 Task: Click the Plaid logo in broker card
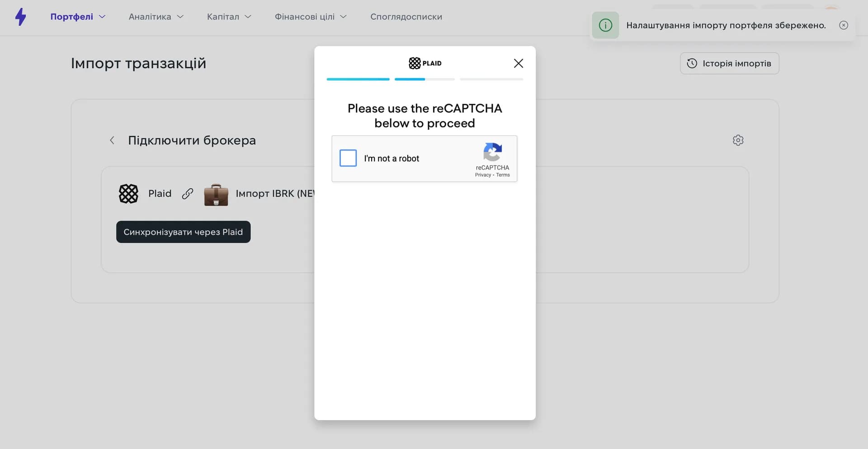pyautogui.click(x=128, y=194)
